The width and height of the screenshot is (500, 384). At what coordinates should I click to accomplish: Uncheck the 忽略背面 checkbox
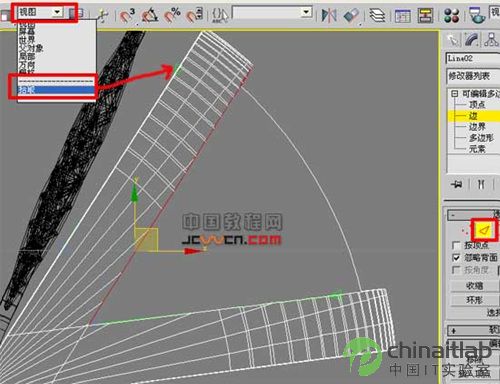click(x=456, y=258)
